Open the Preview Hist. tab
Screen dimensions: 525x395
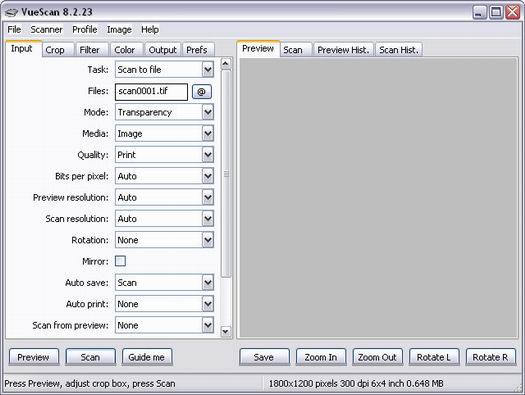tap(343, 50)
